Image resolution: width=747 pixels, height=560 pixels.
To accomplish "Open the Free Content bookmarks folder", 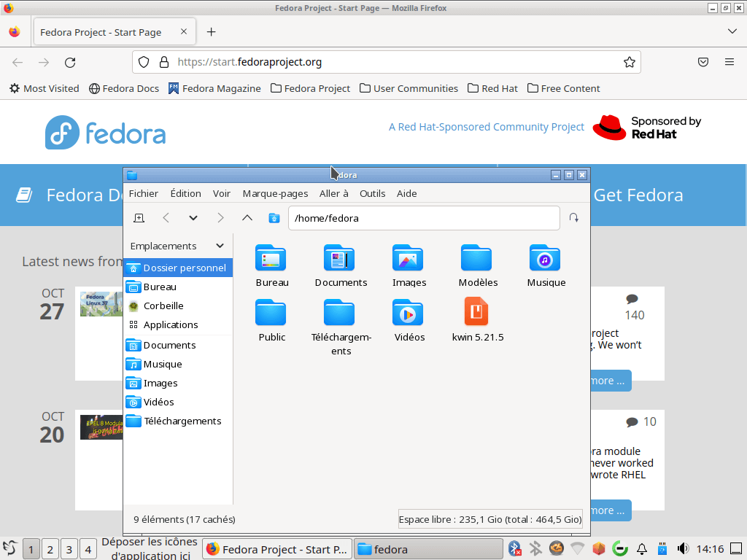I will 564,88.
